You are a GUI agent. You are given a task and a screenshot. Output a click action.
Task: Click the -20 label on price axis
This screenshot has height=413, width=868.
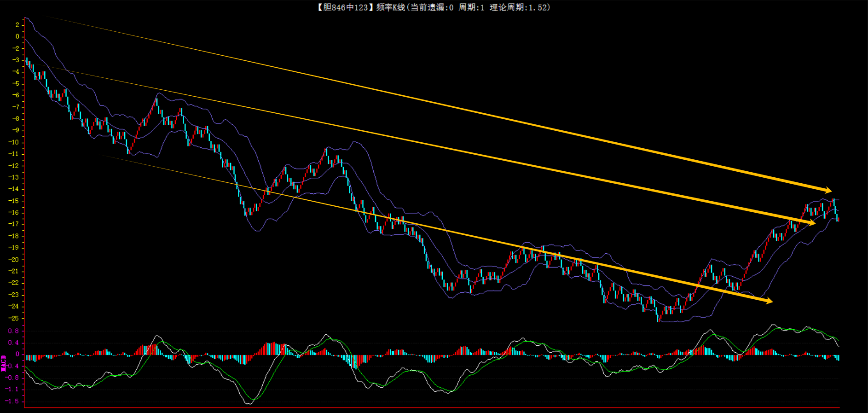coord(14,260)
